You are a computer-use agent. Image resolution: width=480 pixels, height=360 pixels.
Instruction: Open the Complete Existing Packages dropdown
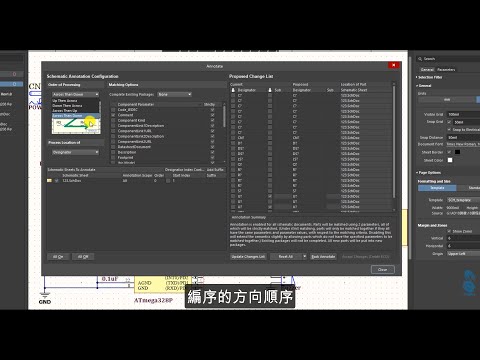tap(174, 95)
